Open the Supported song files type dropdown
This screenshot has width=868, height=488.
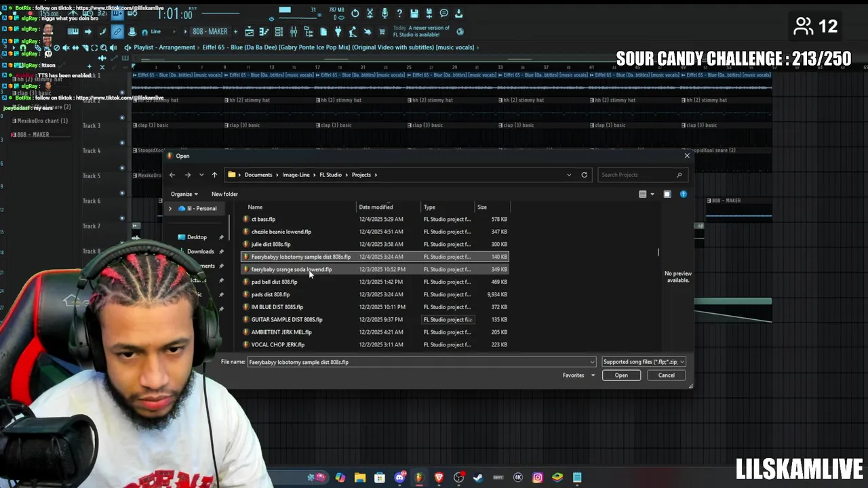click(644, 362)
